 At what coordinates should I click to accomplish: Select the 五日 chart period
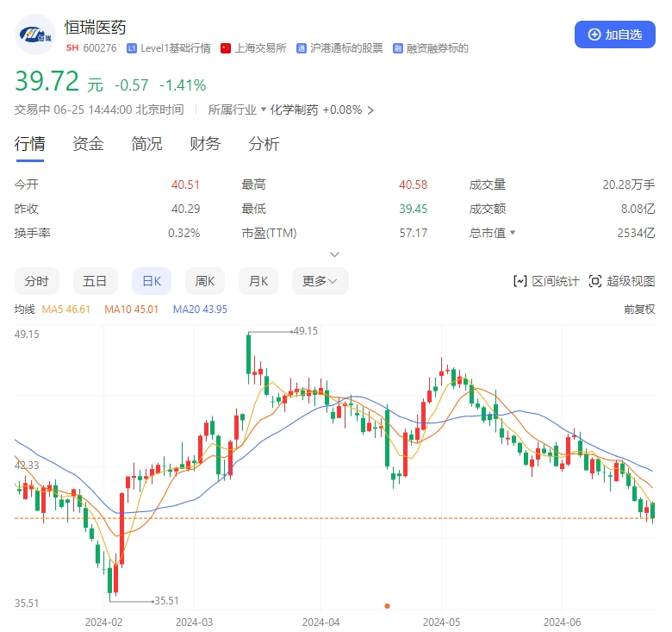pyautogui.click(x=95, y=281)
